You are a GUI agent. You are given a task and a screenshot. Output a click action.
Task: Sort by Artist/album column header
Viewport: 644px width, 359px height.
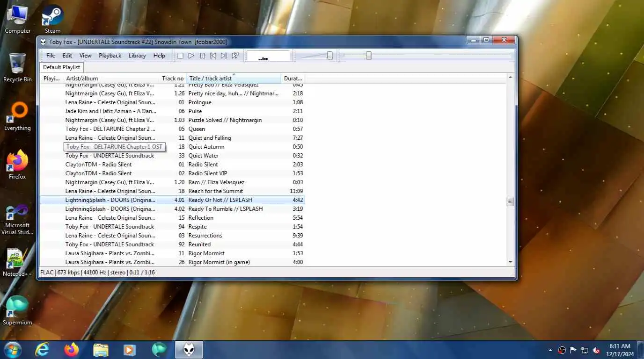click(x=111, y=79)
